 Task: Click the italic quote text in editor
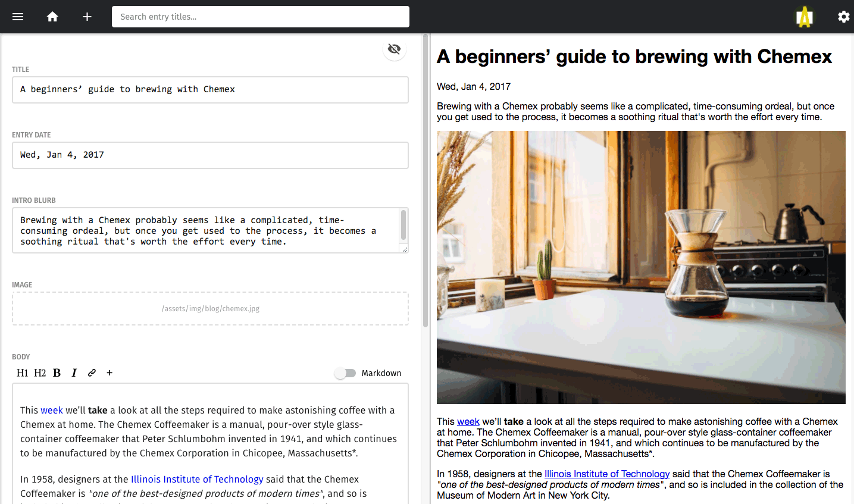click(x=206, y=493)
